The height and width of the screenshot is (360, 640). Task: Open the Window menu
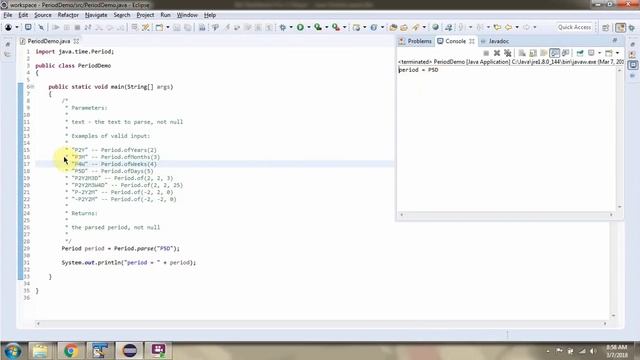coord(187,15)
